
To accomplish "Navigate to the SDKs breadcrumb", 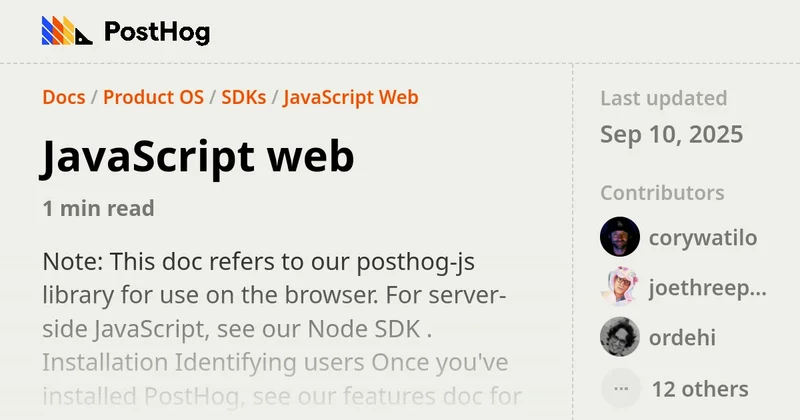I will click(243, 97).
